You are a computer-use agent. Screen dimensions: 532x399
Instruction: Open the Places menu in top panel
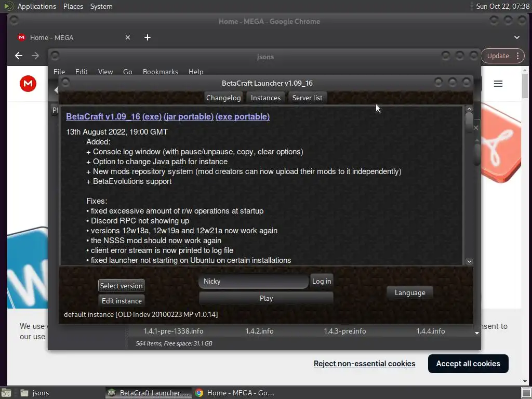(x=73, y=6)
